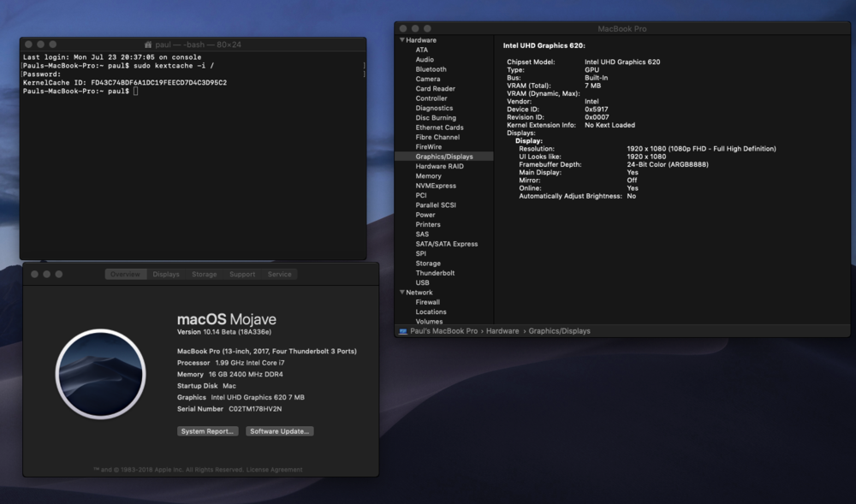Click the Device ID value 0x5917
Viewport: 856px width, 504px height.
pyautogui.click(x=596, y=110)
